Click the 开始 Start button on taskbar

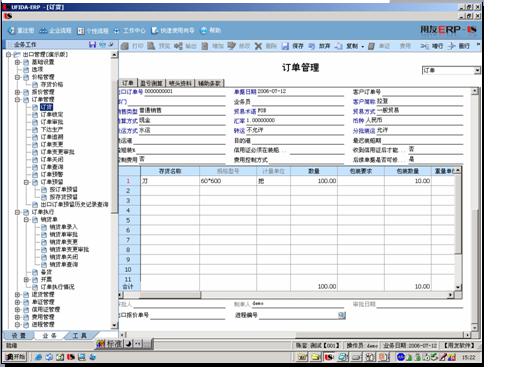[x=15, y=357]
